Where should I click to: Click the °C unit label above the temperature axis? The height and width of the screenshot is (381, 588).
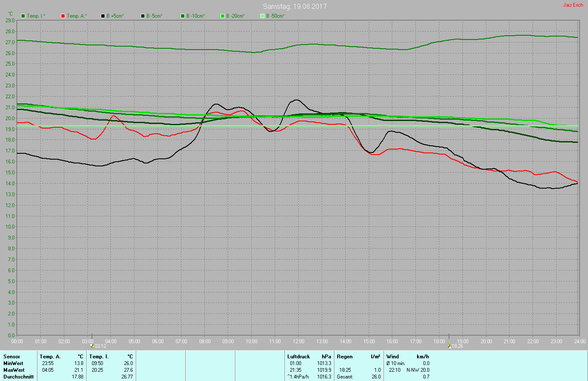(x=10, y=14)
